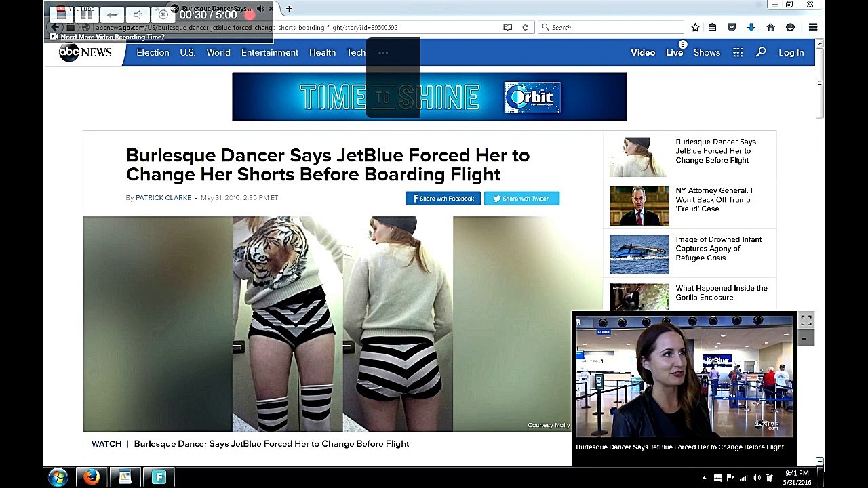Open the Firefox hamburger menu
The image size is (868, 488).
click(x=812, y=27)
